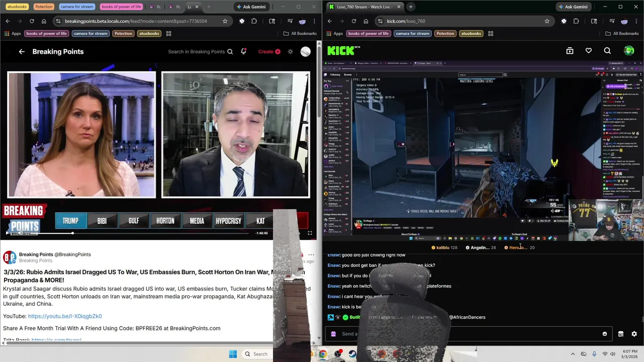Open the Chrome three-dot menu in left window
The height and width of the screenshot is (362, 644).
coord(314,21)
